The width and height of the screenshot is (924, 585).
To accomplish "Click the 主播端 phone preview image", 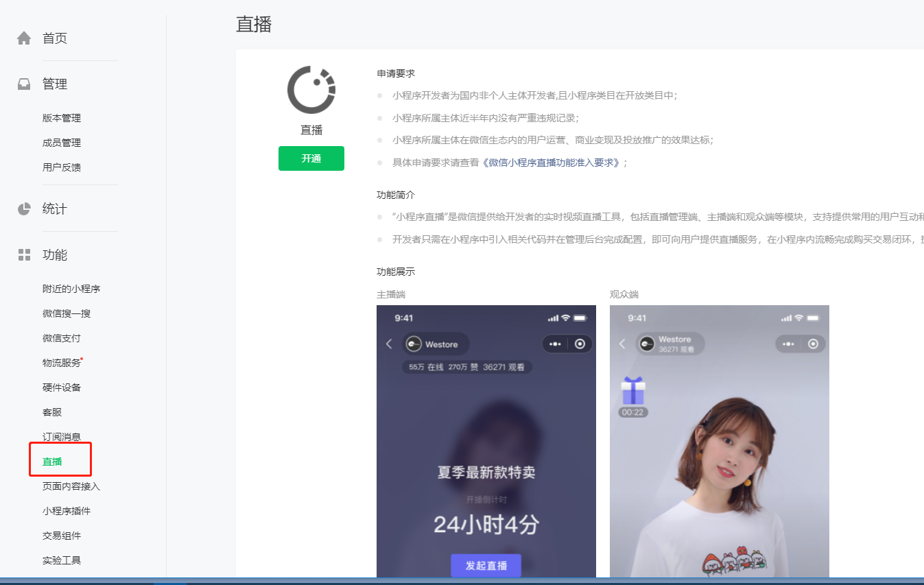I will (x=486, y=441).
